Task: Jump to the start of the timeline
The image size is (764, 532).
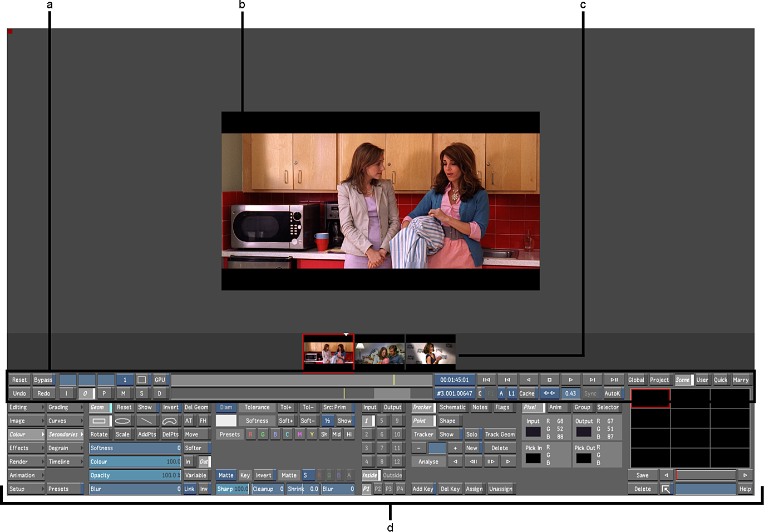Action: [x=486, y=380]
